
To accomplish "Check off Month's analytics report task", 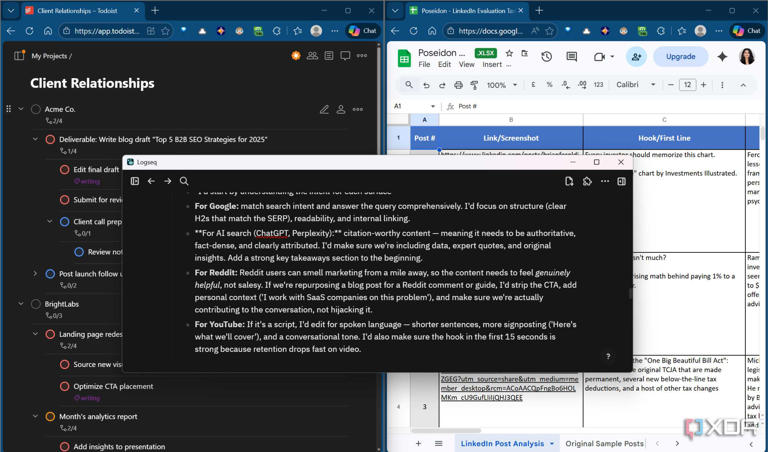I will pos(50,417).
